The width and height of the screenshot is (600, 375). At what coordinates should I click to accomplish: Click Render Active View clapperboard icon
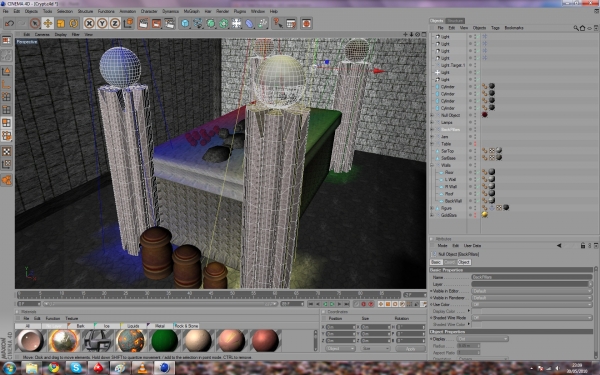pos(143,23)
